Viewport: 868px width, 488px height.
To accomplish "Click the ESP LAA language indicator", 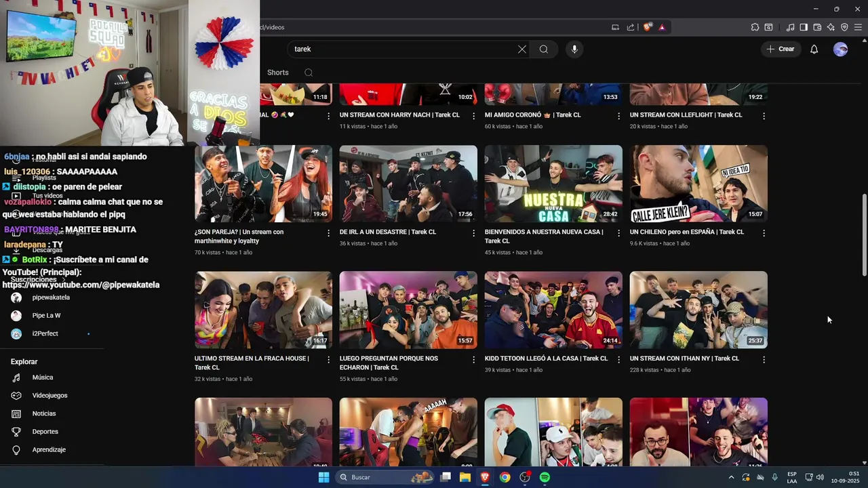I will (x=792, y=477).
